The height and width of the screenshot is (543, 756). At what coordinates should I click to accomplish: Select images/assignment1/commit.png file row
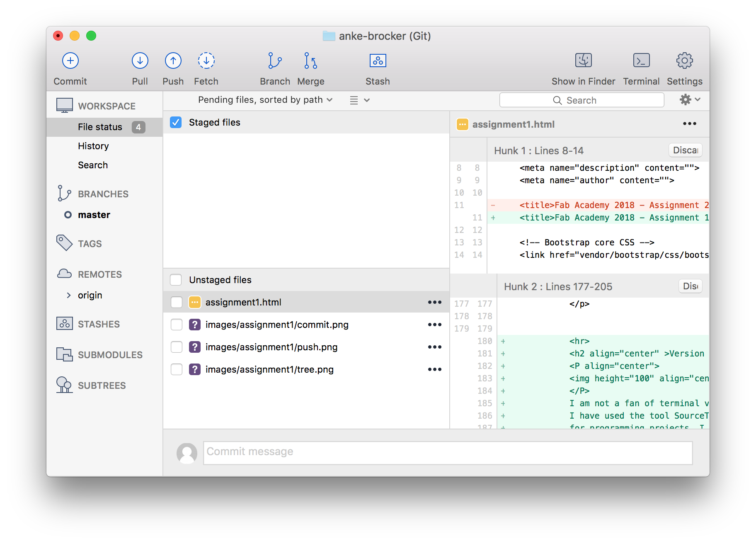tap(306, 325)
